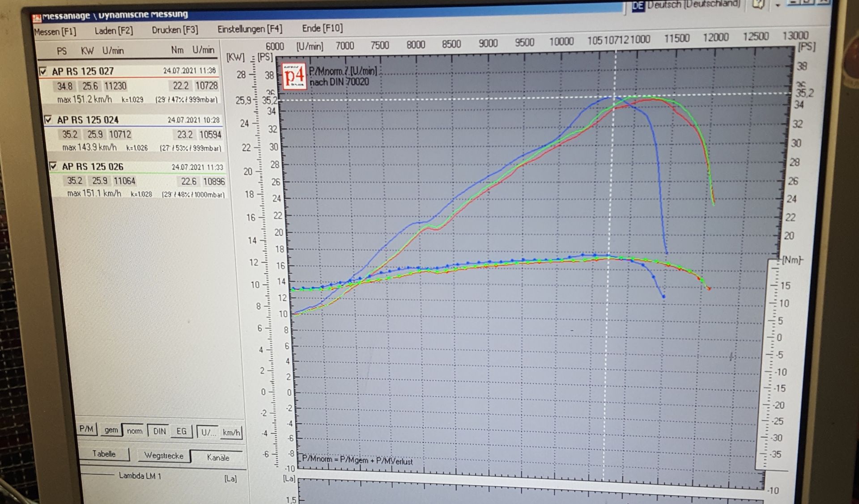Switch to the Wegstrecke tab
The height and width of the screenshot is (504, 859).
(x=163, y=456)
